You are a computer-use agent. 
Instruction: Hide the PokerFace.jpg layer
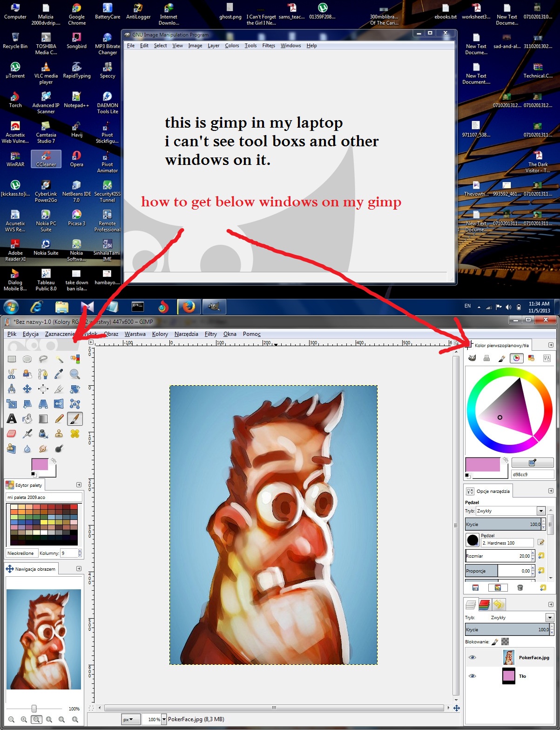coord(472,657)
